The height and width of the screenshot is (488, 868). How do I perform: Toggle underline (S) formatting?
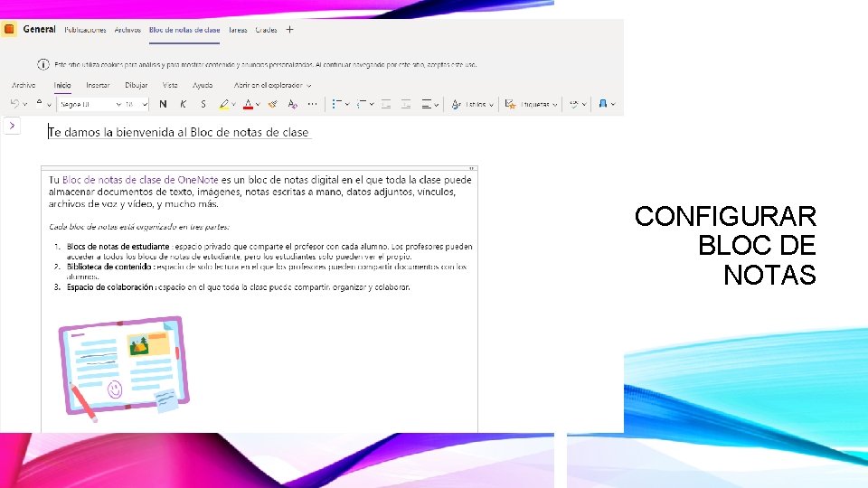pyautogui.click(x=203, y=104)
